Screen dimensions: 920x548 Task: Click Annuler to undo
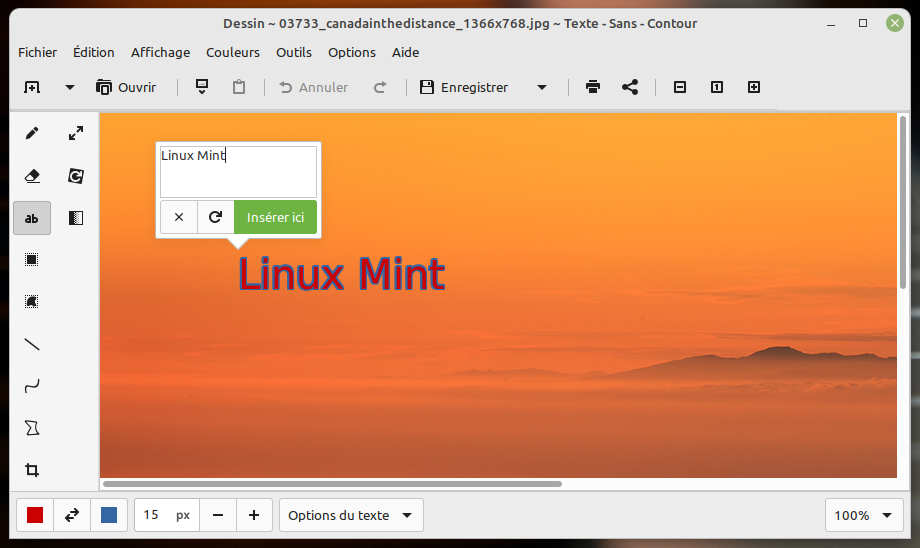[x=313, y=87]
